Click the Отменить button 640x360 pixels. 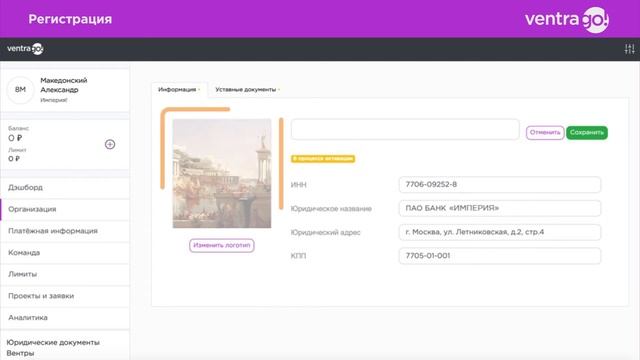[x=545, y=133]
